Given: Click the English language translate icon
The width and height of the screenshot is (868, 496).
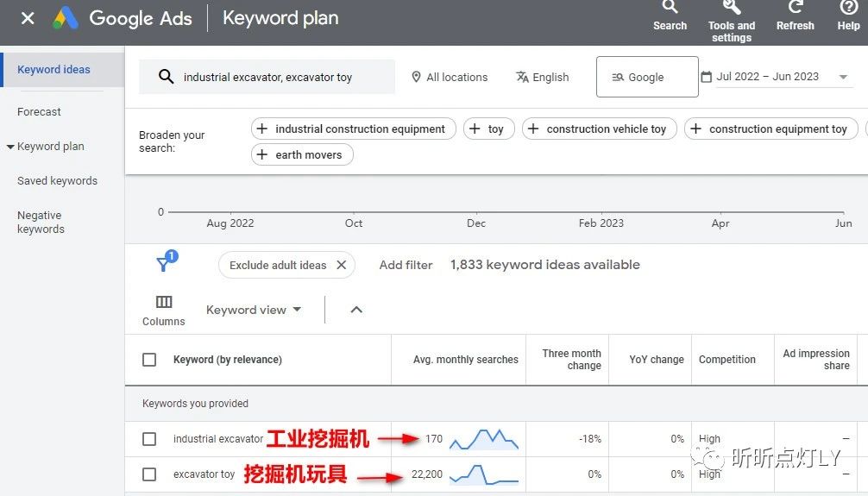Looking at the screenshot, I should coord(522,77).
